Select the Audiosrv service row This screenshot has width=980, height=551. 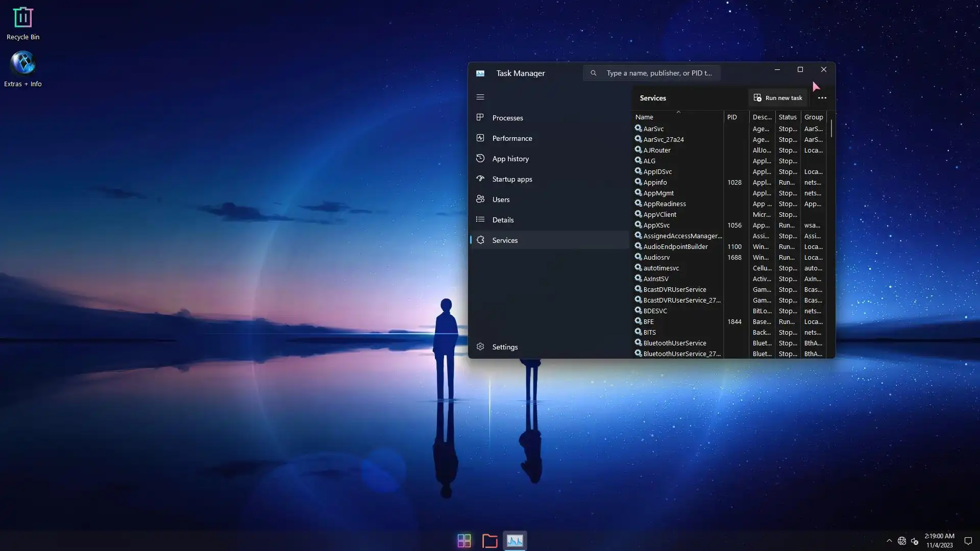(656, 257)
